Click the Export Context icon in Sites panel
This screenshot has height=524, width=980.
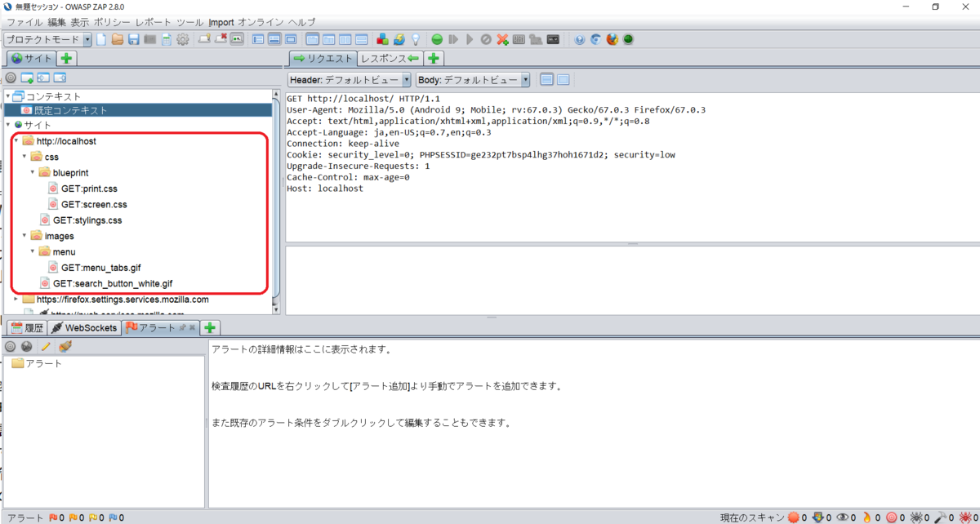point(60,78)
